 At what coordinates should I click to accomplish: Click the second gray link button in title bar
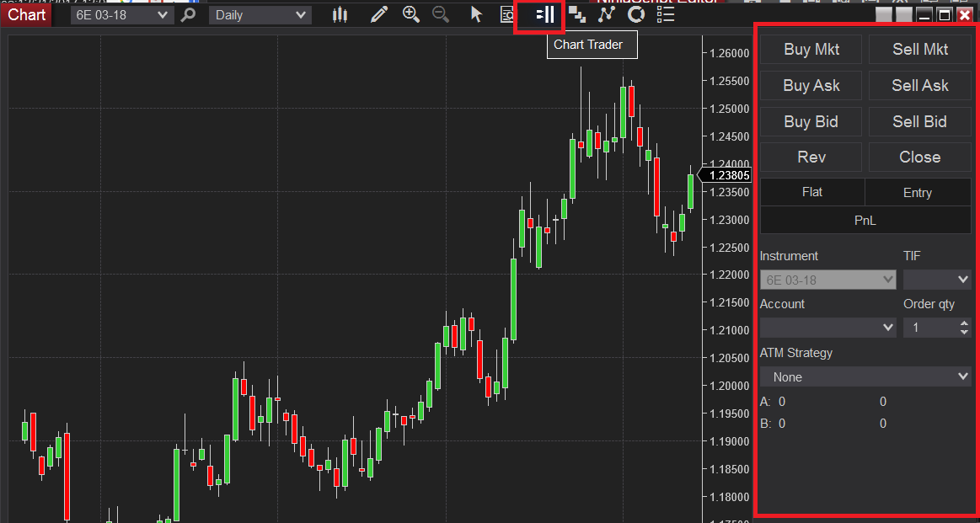[903, 14]
